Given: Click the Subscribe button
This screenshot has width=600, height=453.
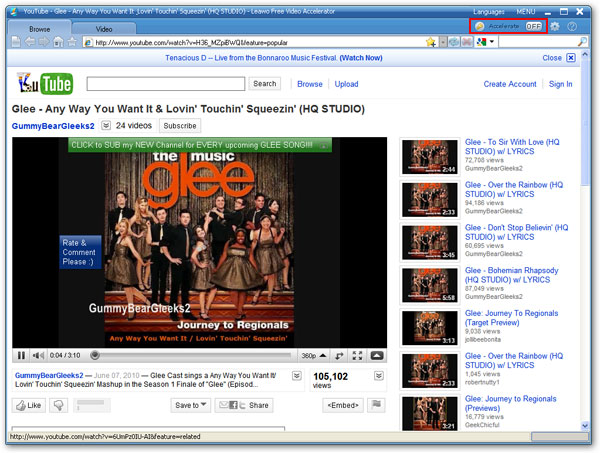Looking at the screenshot, I should (x=180, y=125).
